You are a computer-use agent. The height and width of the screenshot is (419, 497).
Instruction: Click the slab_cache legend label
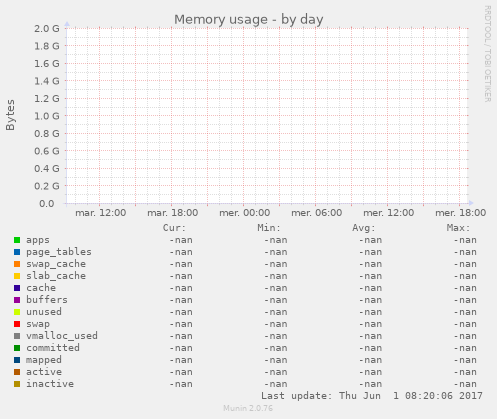pyautogui.click(x=56, y=276)
